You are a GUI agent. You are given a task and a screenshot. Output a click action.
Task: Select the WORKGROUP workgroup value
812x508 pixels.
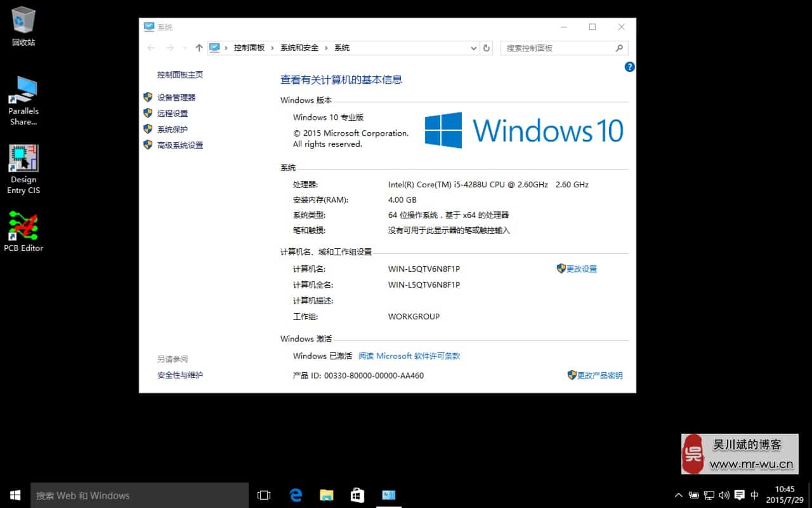414,316
